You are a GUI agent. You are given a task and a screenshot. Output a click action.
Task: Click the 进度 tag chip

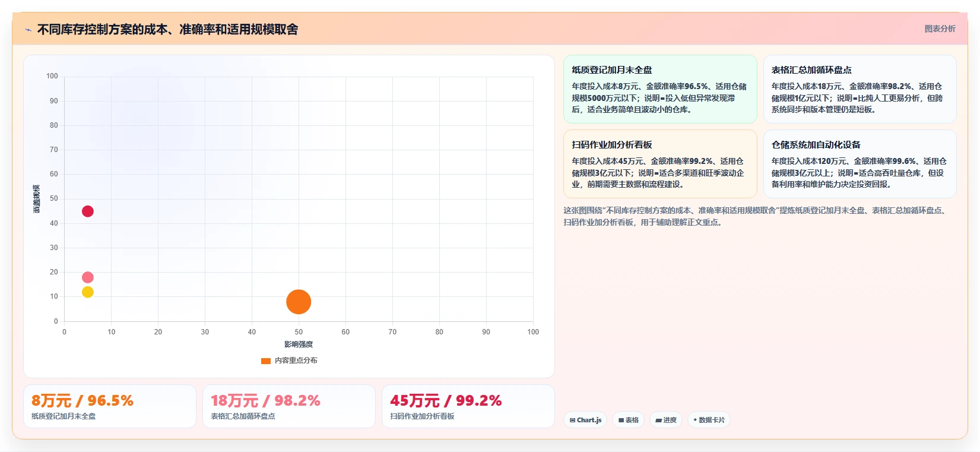(x=666, y=420)
